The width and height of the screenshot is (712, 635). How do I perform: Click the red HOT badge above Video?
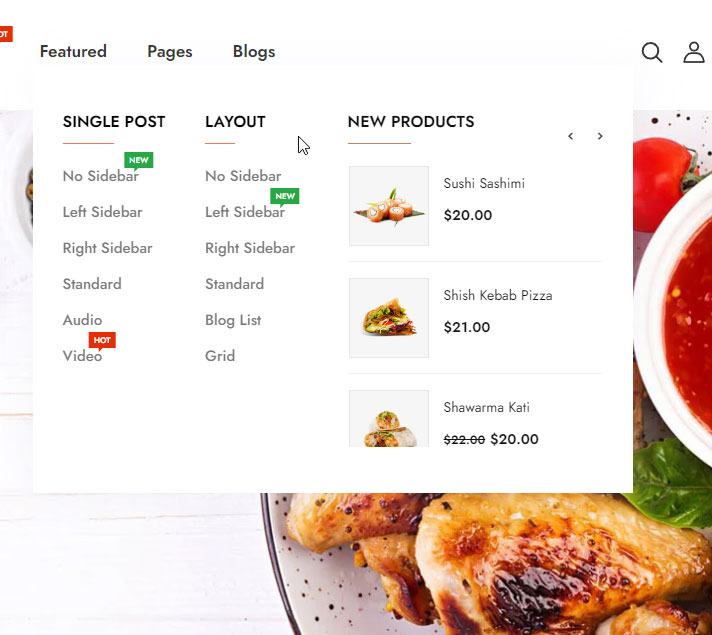[x=102, y=340]
